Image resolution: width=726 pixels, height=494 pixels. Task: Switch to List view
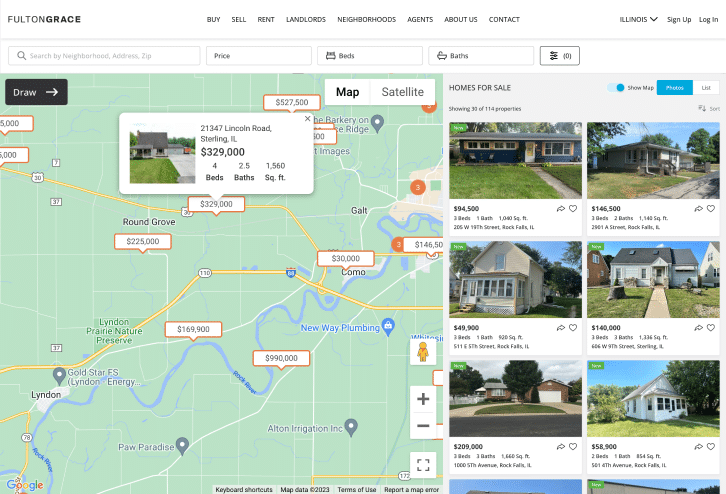[706, 88]
